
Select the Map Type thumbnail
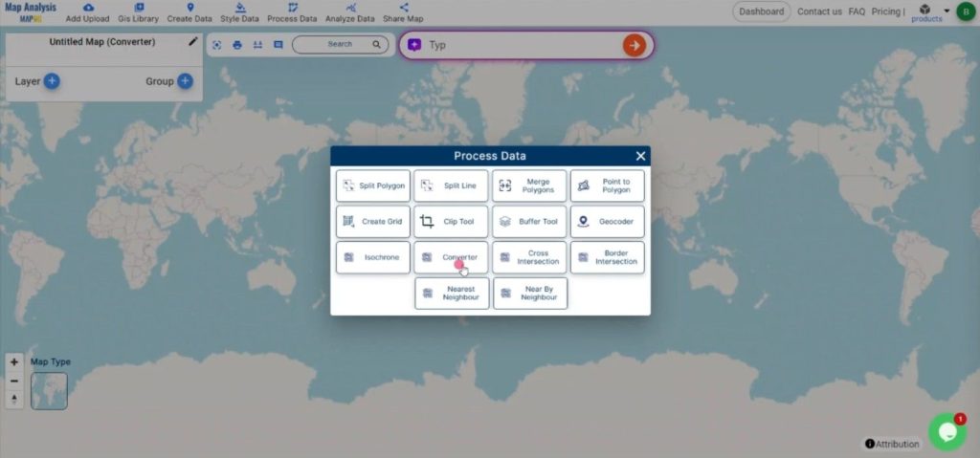click(x=49, y=391)
